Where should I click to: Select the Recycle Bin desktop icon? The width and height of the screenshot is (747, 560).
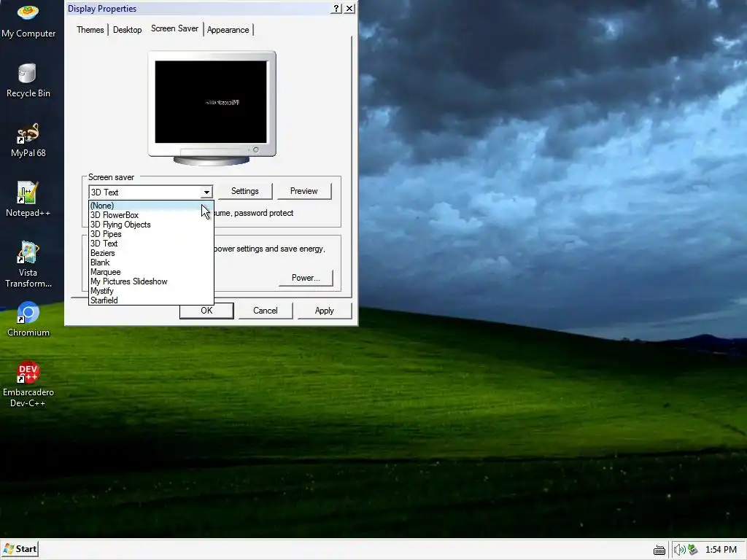click(x=28, y=81)
